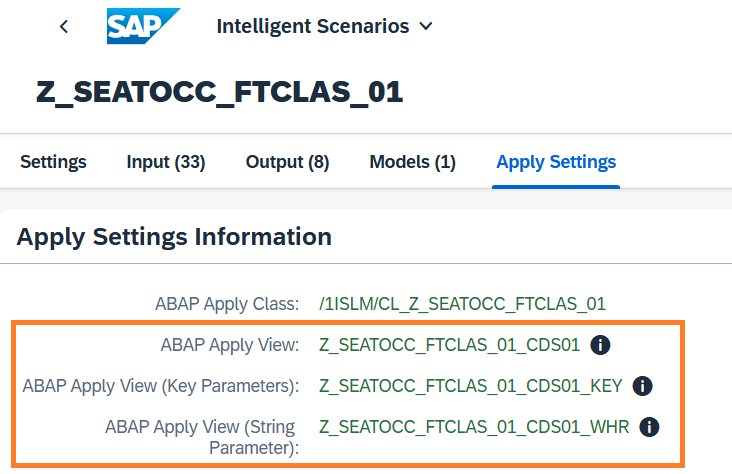This screenshot has height=474, width=732.
Task: Open the Z_SEATOCC_FTCLAS_01_CDS01_WHR link
Action: pyautogui.click(x=474, y=427)
